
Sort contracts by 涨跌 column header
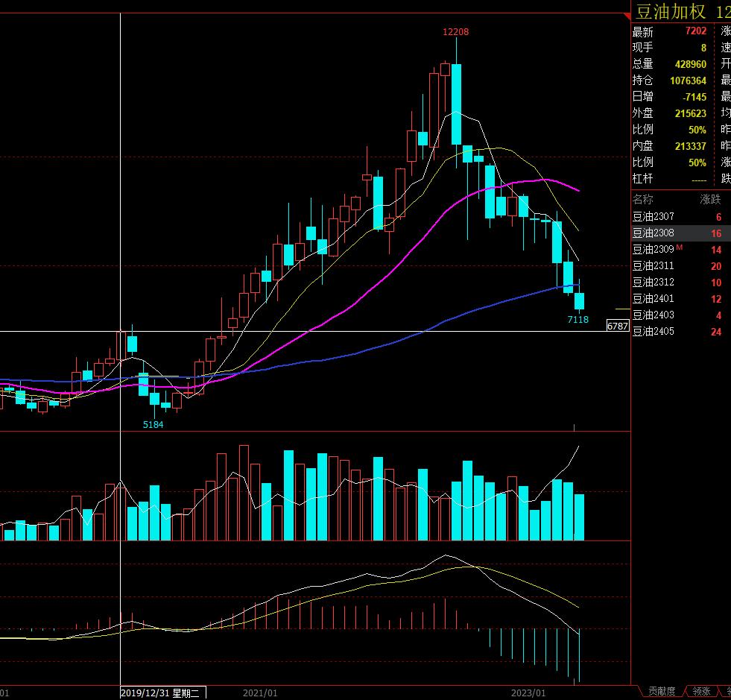pyautogui.click(x=710, y=199)
